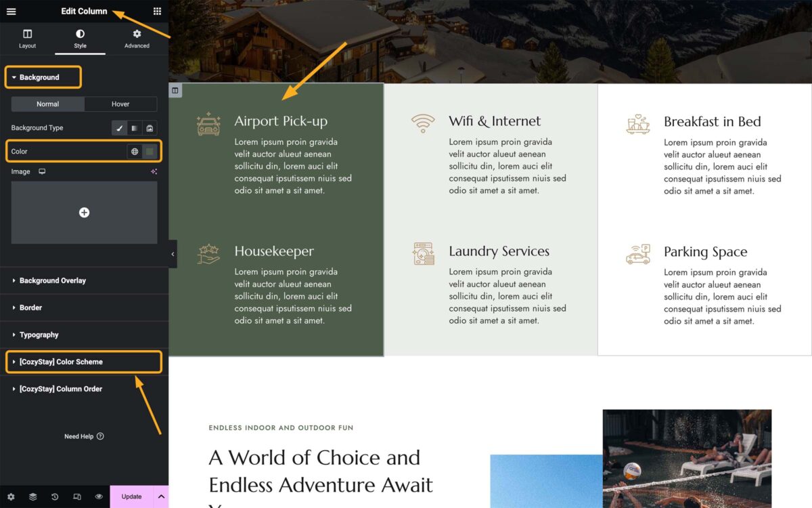Select classic background type brush icon

point(119,128)
